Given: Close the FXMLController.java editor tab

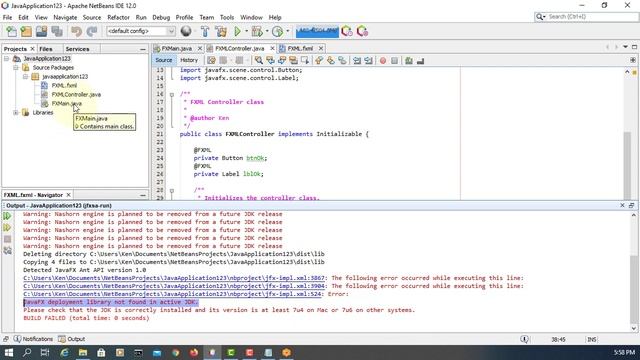Looking at the screenshot, I should click(272, 48).
